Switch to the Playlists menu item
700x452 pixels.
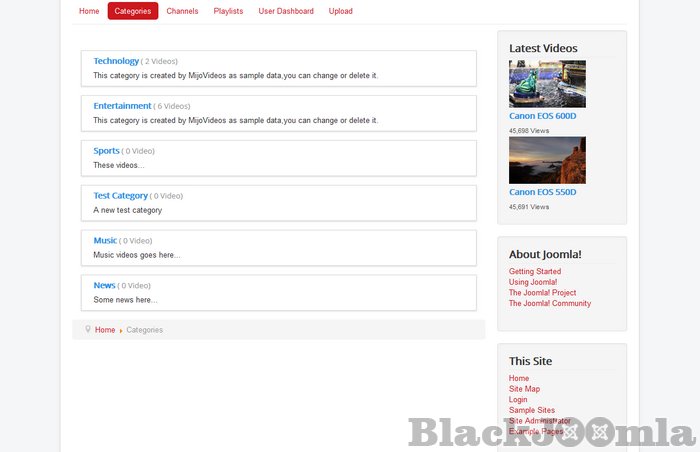pyautogui.click(x=228, y=11)
